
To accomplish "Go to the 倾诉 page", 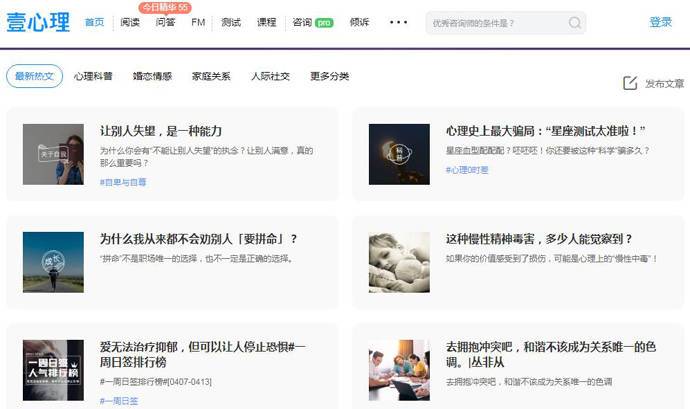I will 360,22.
